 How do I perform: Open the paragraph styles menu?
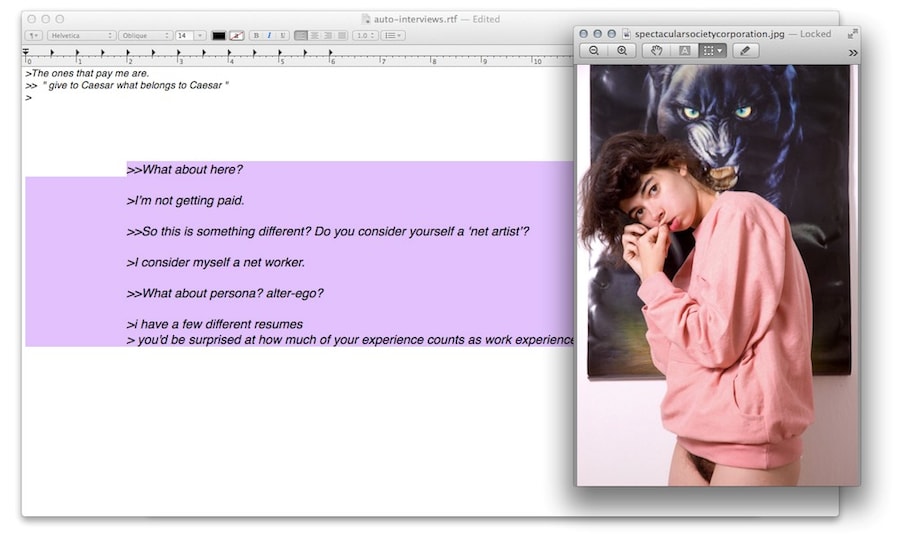(33, 36)
